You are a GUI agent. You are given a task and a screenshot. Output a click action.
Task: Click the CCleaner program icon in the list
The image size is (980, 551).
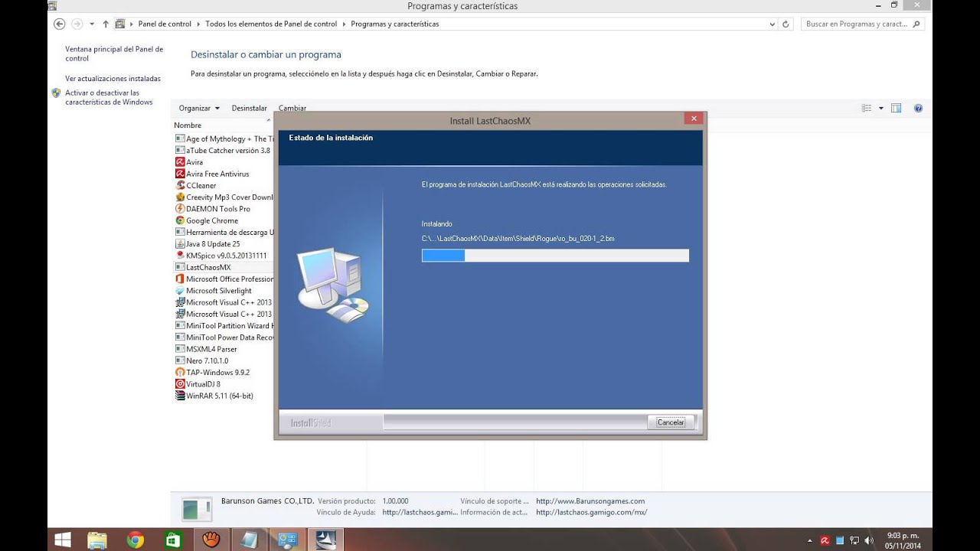pos(179,185)
